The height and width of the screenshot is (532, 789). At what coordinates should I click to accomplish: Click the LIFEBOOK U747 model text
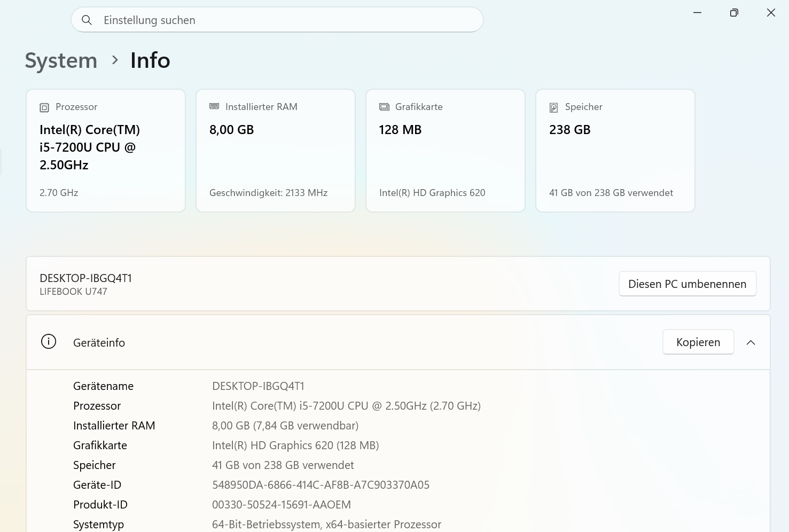(73, 292)
